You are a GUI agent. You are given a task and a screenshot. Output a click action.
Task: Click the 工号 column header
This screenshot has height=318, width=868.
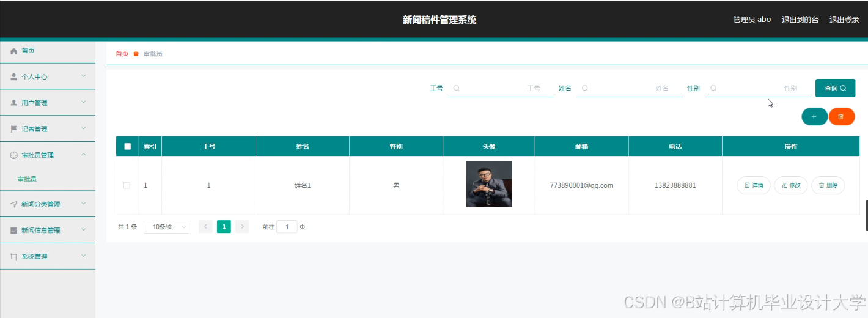(x=208, y=147)
